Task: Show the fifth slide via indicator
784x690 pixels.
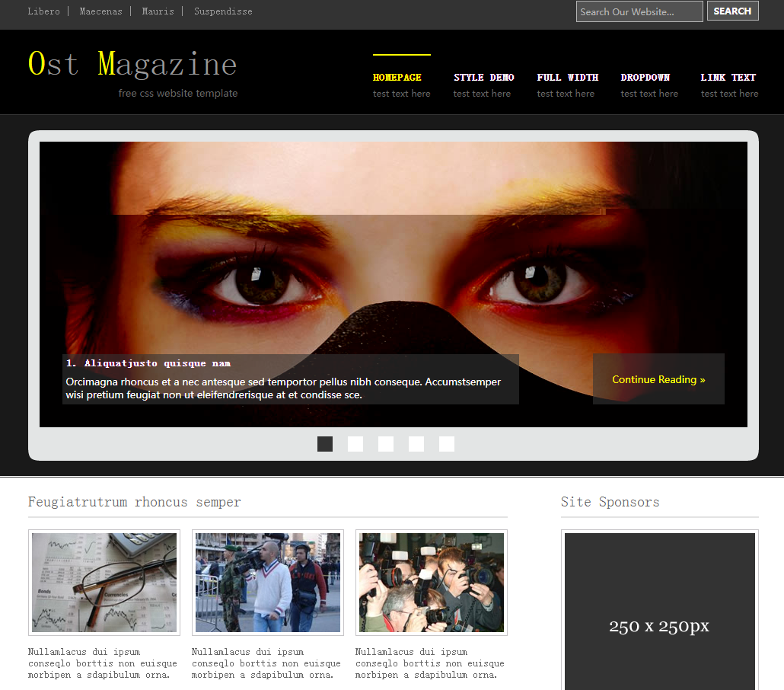Action: point(447,444)
